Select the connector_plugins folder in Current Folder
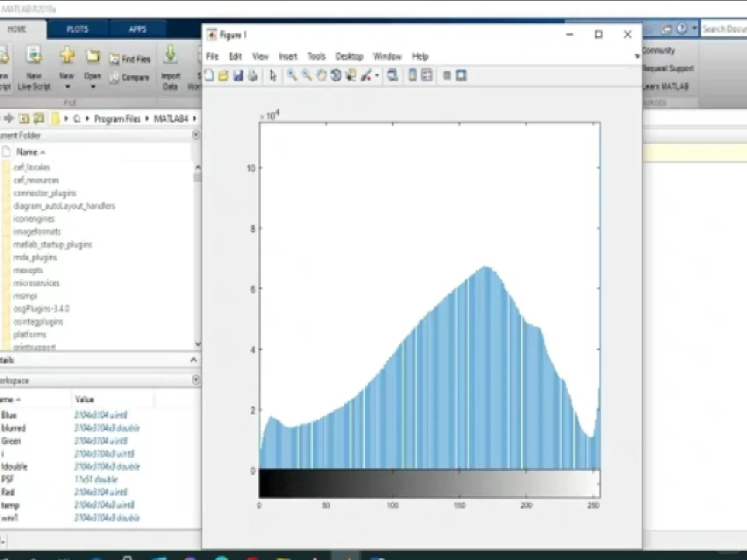The image size is (747, 560). pos(45,193)
